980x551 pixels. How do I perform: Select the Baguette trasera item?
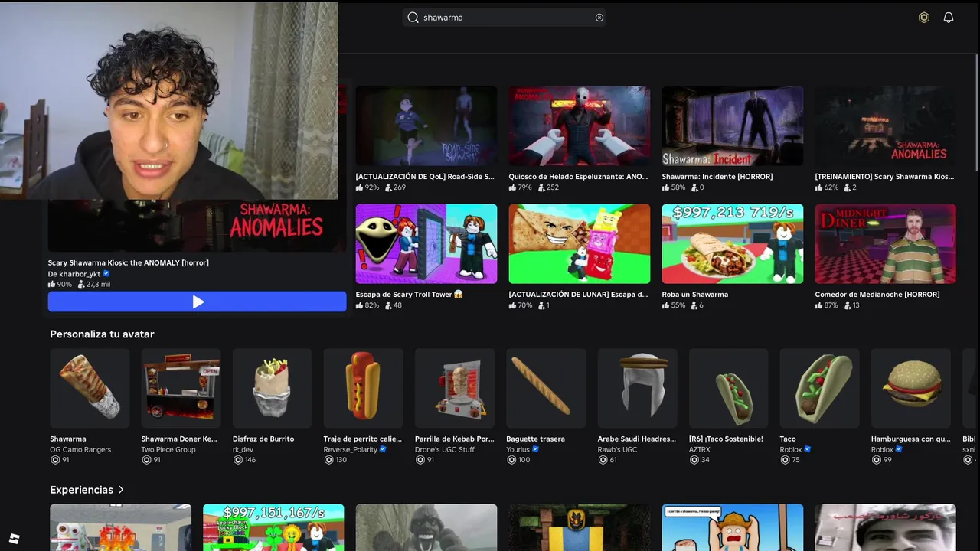click(x=546, y=388)
